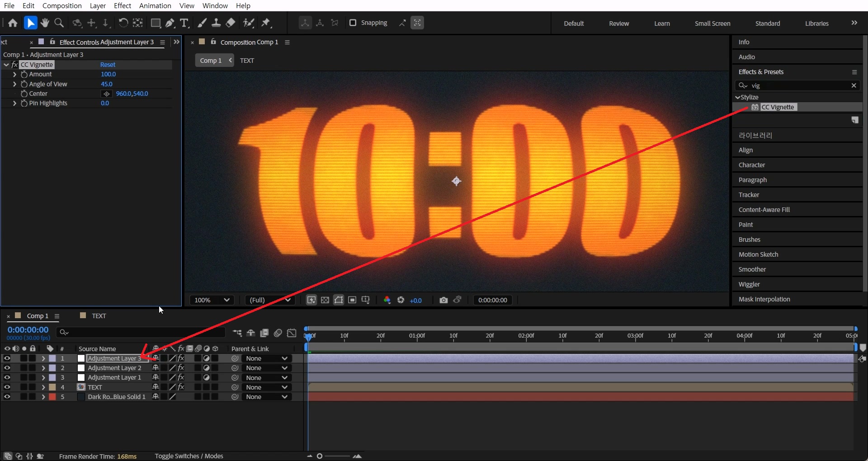Click TEXT breadcrumb in composition viewer

pyautogui.click(x=247, y=61)
